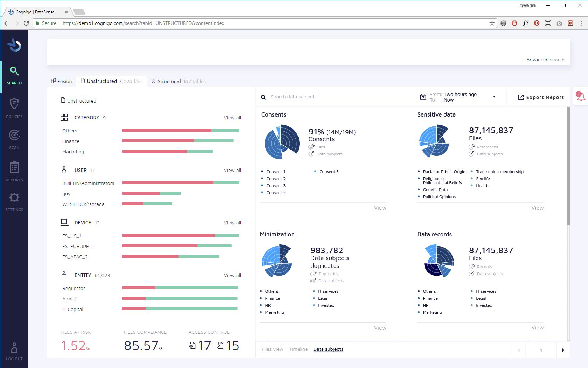The width and height of the screenshot is (588, 368).
Task: Select the Data subjects bottom tab
Action: pyautogui.click(x=328, y=349)
